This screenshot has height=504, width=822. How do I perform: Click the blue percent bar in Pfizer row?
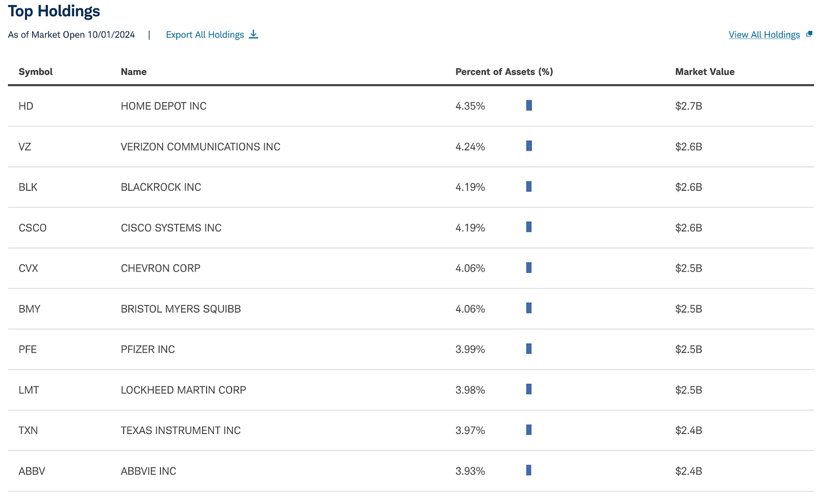pos(529,349)
